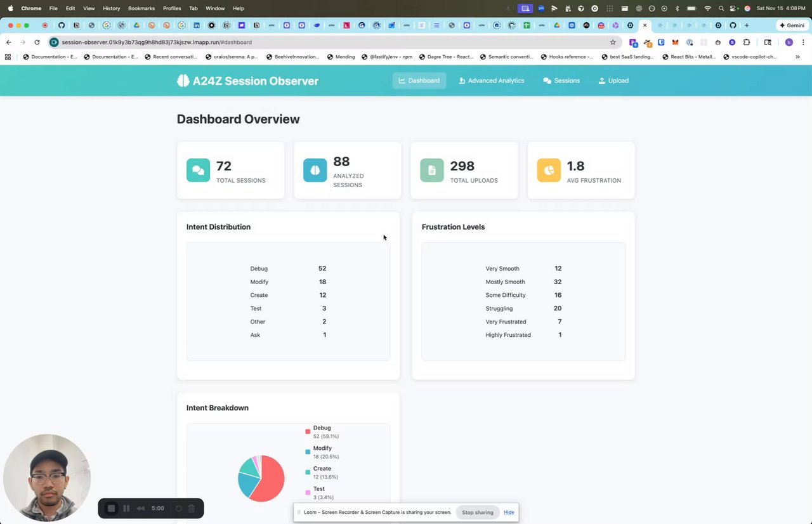Viewport: 812px width, 524px height.
Task: Open the Recent conversati... bookmark
Action: pos(171,56)
